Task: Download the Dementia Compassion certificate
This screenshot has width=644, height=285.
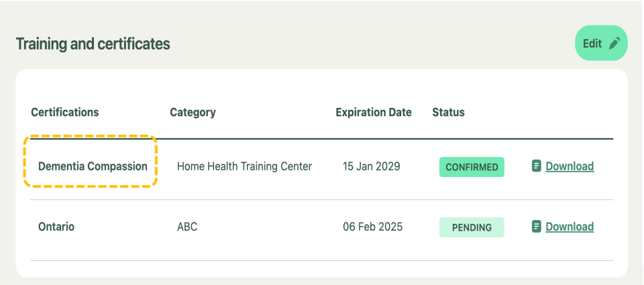Action: tap(569, 166)
